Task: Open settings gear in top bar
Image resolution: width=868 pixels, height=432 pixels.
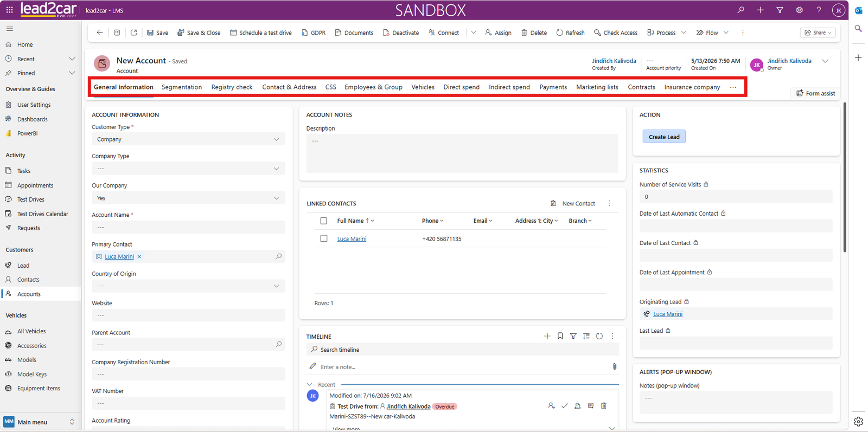Action: (x=799, y=10)
